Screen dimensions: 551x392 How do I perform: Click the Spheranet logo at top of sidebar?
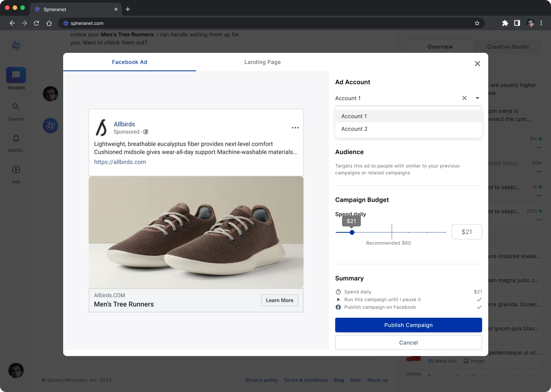[x=16, y=45]
